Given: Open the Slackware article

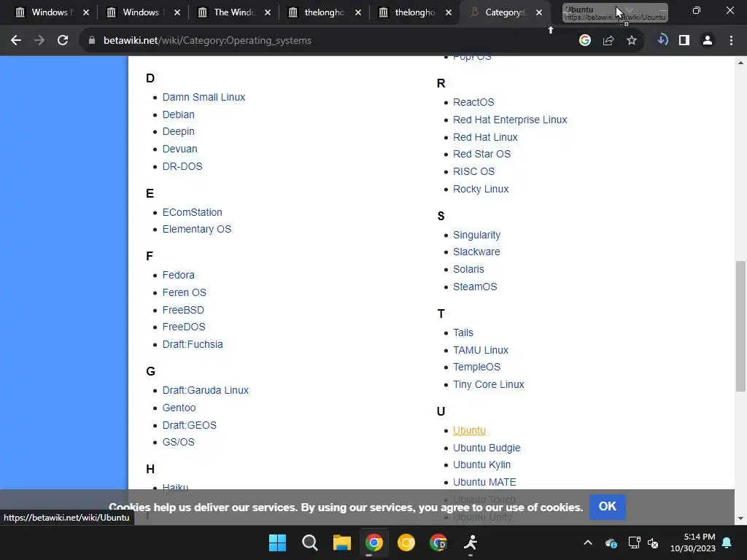Looking at the screenshot, I should pyautogui.click(x=476, y=252).
